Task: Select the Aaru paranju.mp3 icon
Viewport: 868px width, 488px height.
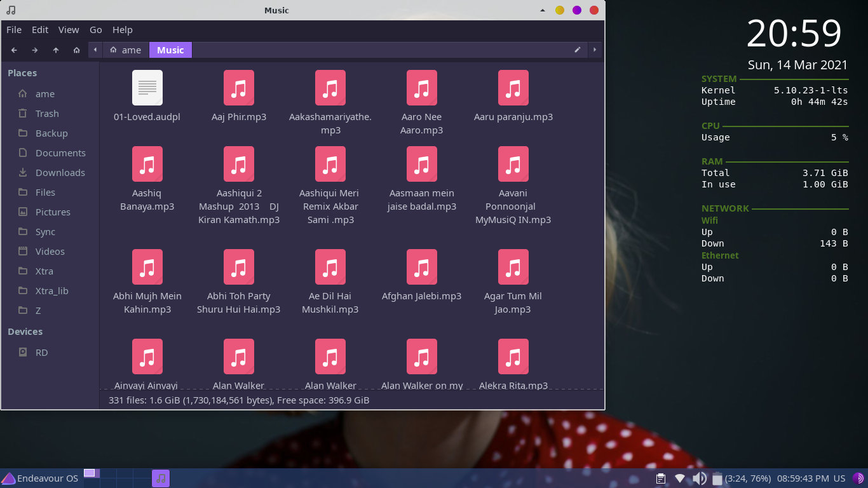Action: pos(513,88)
